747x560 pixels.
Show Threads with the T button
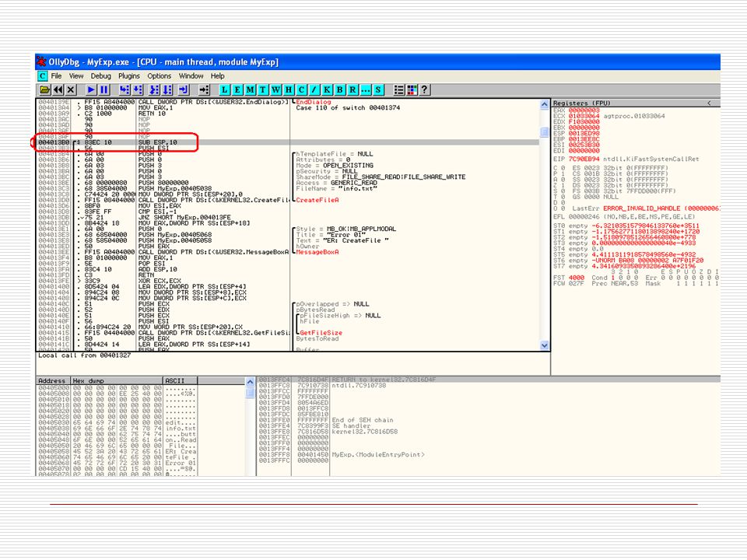pyautogui.click(x=263, y=89)
